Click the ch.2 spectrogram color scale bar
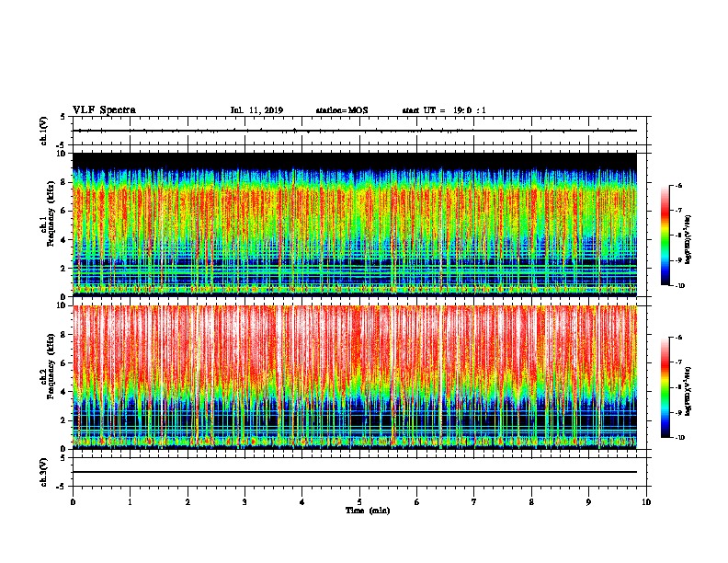Screen dimensions: 728x563 tap(665, 387)
